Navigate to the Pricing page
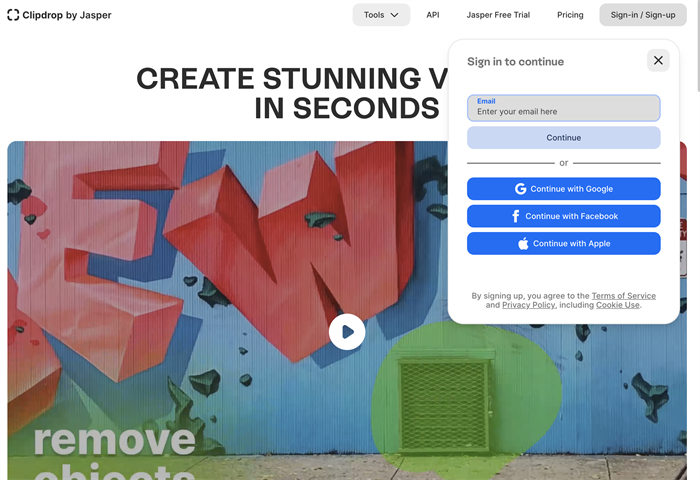 [570, 15]
